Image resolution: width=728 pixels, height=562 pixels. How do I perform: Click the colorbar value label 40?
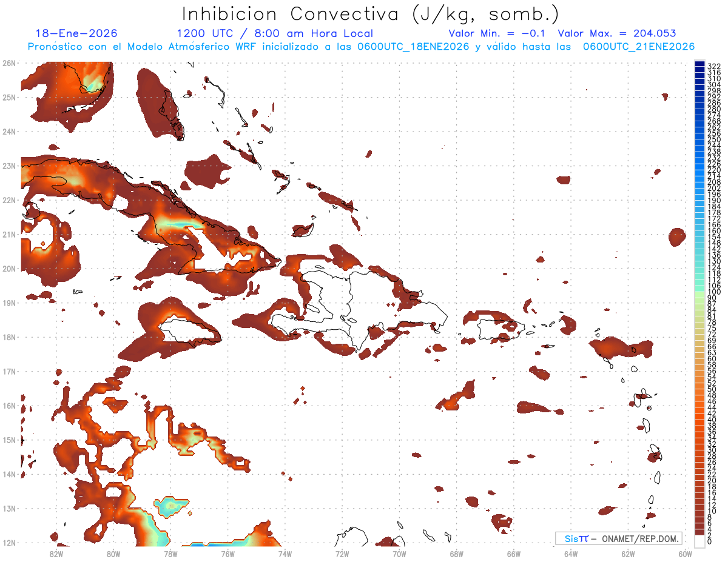(x=712, y=420)
